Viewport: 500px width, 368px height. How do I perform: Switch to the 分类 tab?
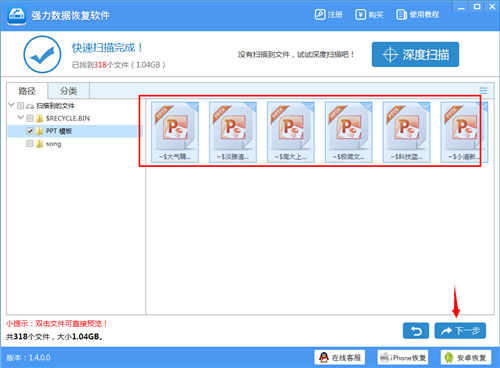(69, 91)
